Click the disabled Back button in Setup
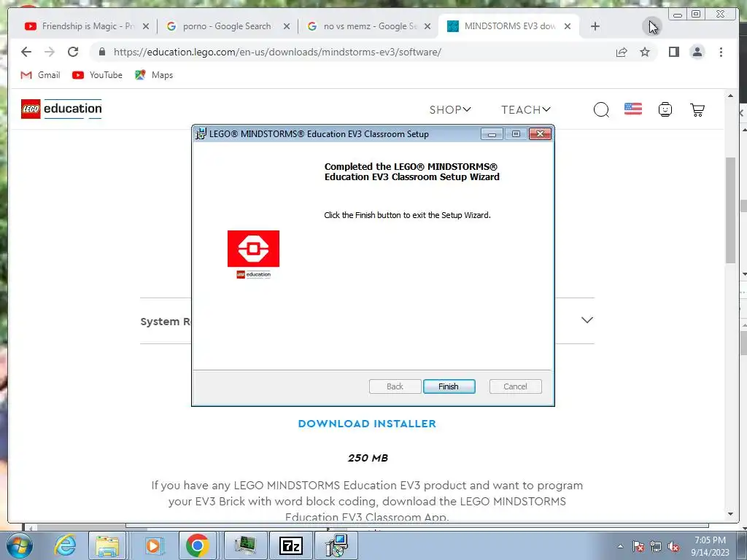747x560 pixels. pyautogui.click(x=395, y=386)
